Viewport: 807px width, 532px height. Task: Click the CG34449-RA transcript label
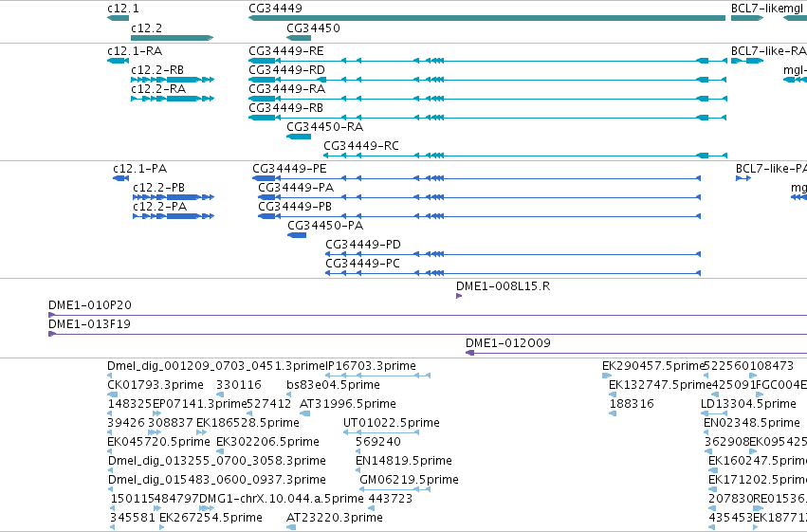coord(286,89)
